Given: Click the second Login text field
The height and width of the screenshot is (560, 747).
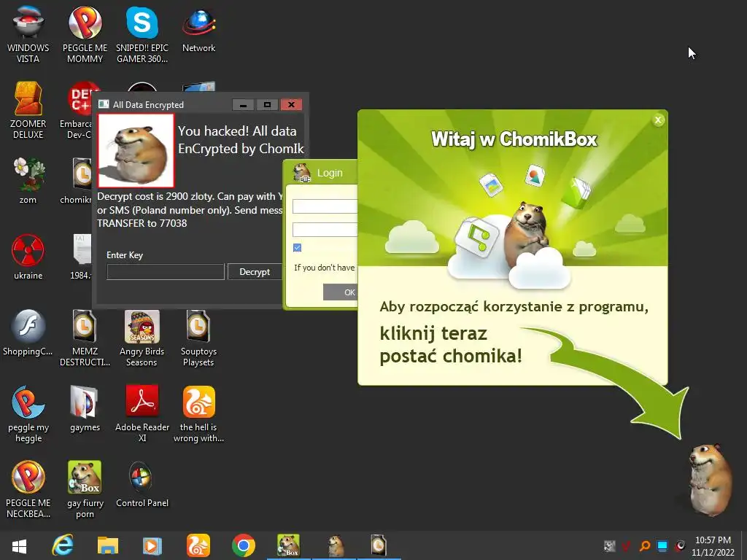Looking at the screenshot, I should tap(325, 230).
